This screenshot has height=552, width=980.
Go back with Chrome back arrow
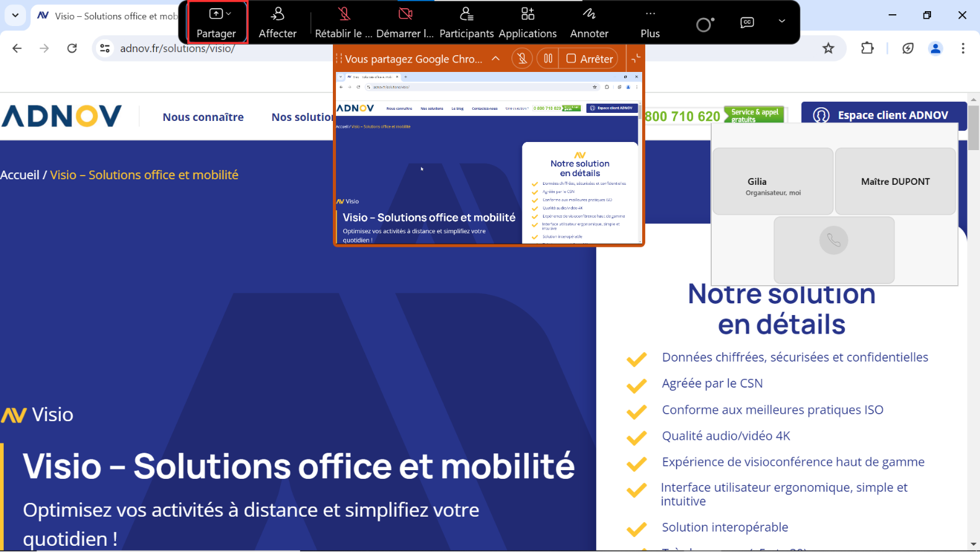[17, 48]
